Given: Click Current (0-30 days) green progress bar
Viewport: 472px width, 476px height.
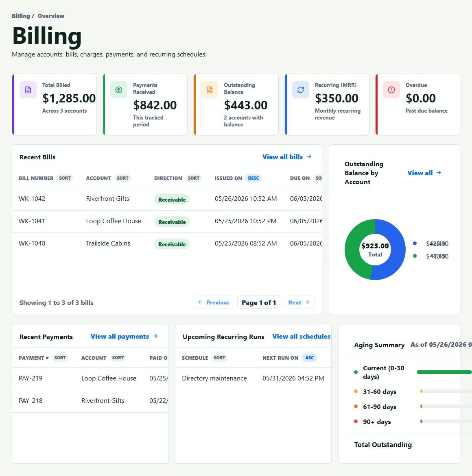Looking at the screenshot, I should (444, 372).
